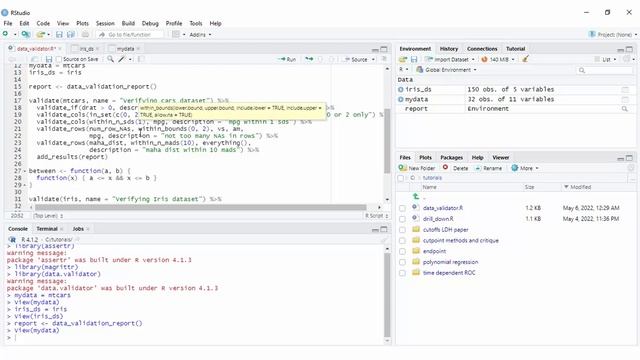Click the table view icon for iris_ds
Screen dimensions: 640x360
[625, 89]
